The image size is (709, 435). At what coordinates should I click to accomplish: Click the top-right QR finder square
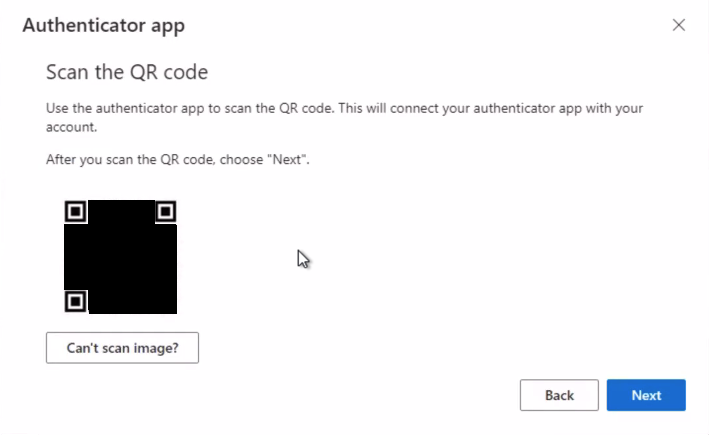coord(165,211)
